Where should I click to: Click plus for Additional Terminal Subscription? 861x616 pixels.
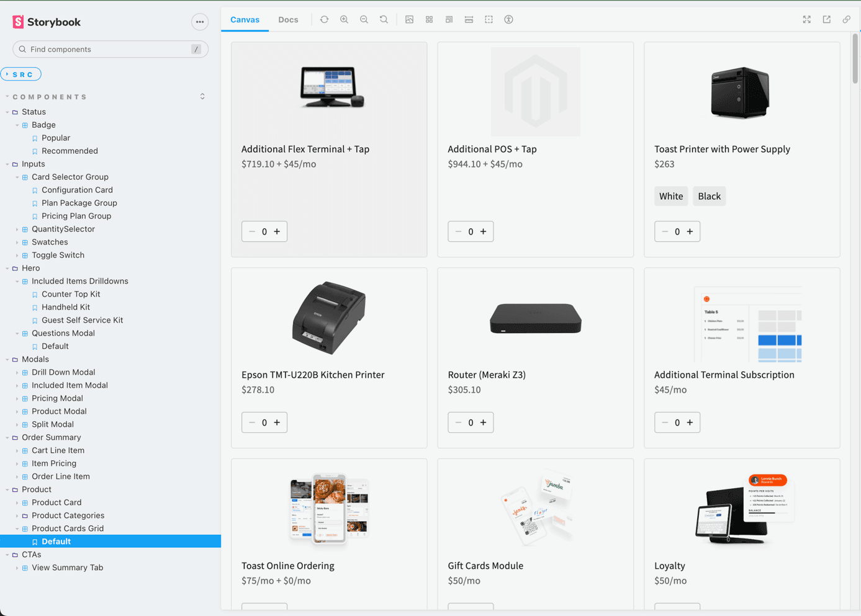point(690,422)
